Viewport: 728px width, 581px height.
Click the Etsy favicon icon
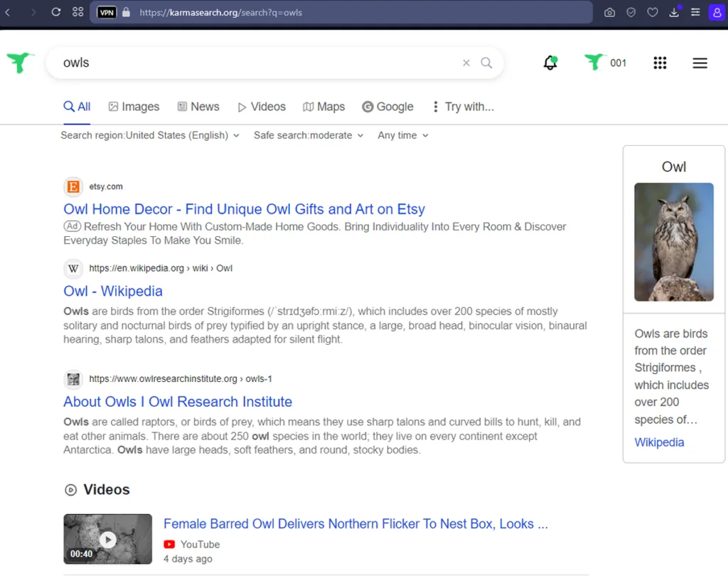73,187
